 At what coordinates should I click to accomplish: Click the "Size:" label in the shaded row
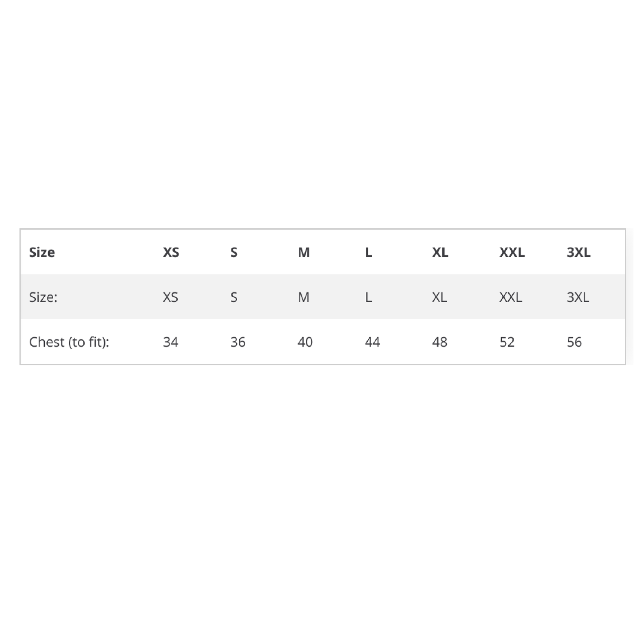click(x=43, y=297)
